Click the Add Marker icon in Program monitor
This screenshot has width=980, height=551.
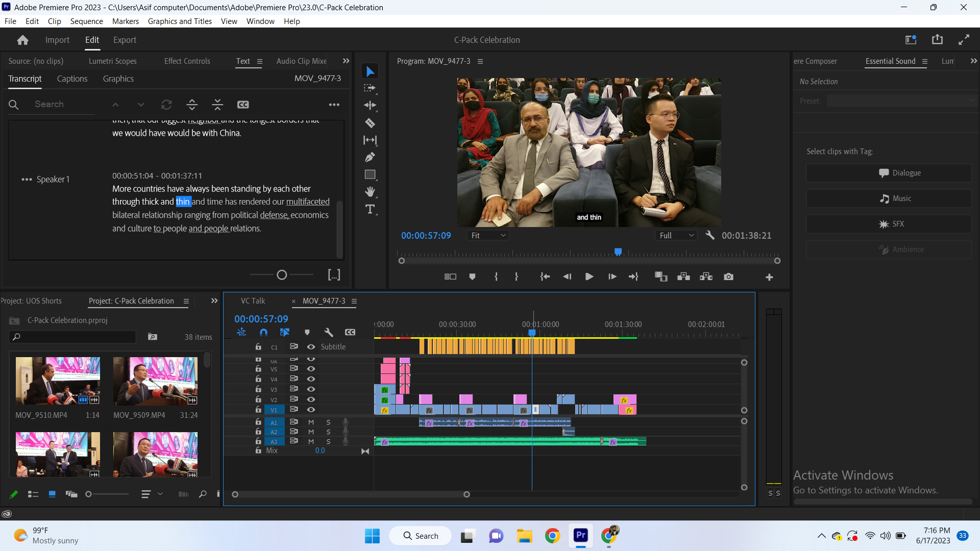(472, 277)
